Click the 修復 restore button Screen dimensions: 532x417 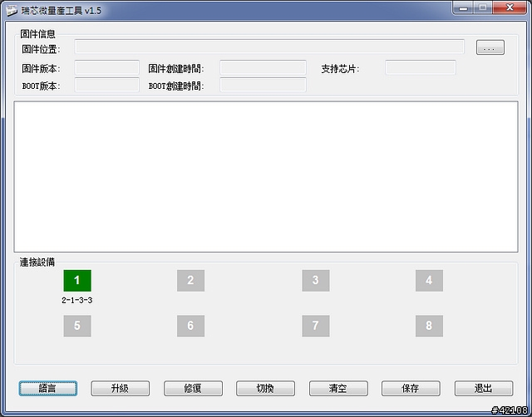(193, 388)
